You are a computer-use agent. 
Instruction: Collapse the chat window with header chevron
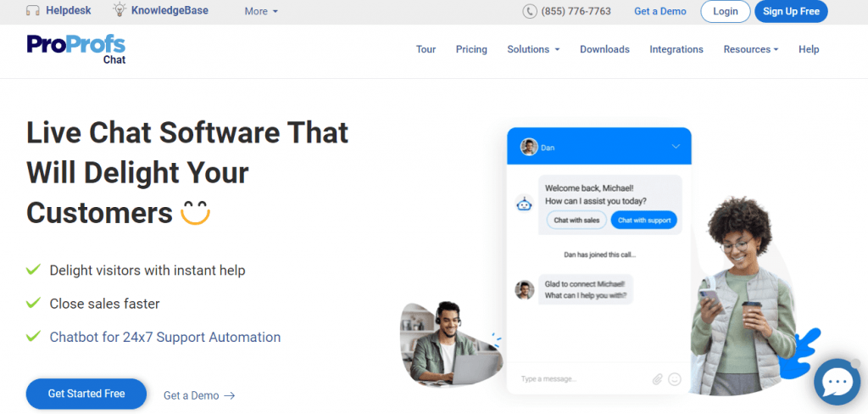click(676, 146)
